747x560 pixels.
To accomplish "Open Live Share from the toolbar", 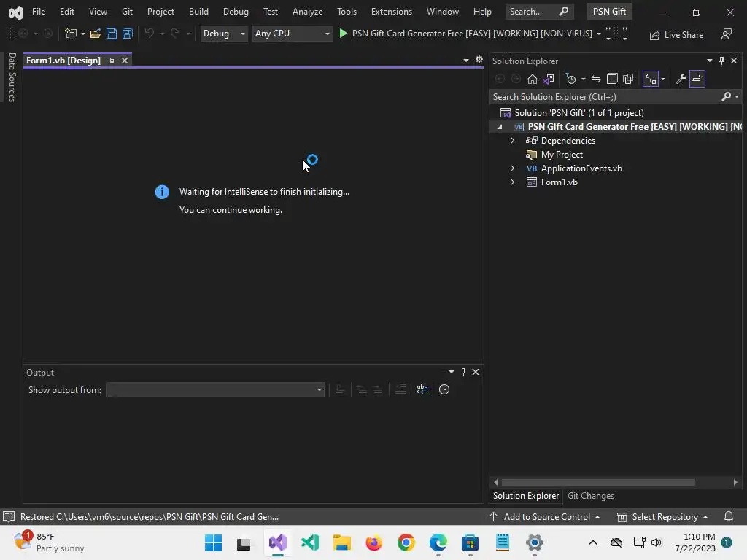I will coord(676,35).
